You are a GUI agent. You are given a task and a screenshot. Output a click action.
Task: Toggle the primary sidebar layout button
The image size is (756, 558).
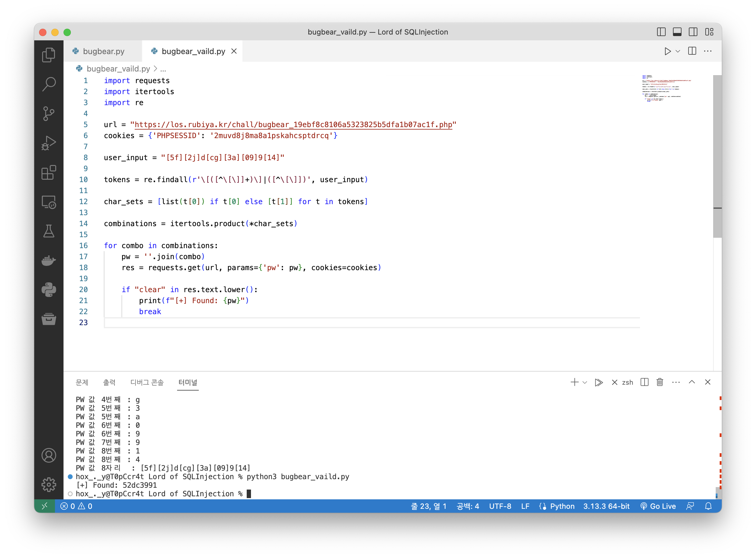661,32
